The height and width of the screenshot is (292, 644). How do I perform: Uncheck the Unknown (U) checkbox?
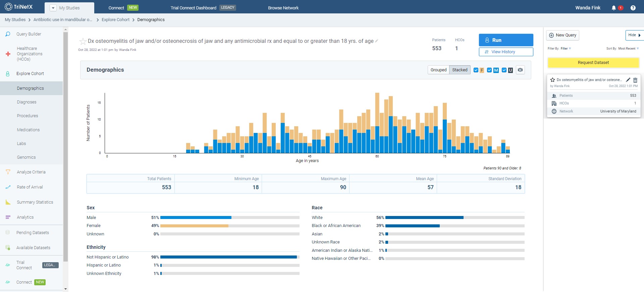[x=504, y=70]
